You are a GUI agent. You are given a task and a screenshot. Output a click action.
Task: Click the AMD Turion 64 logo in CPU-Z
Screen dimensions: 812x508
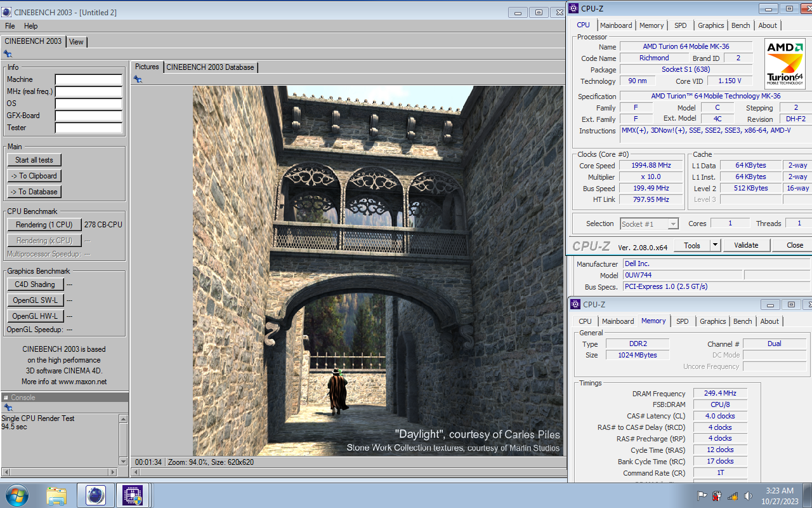785,63
